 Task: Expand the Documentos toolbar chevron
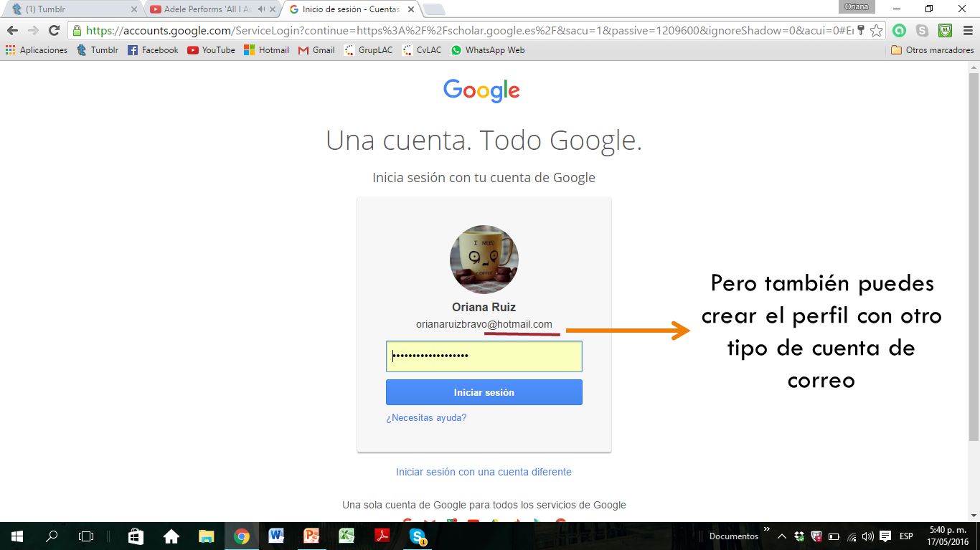click(x=766, y=529)
